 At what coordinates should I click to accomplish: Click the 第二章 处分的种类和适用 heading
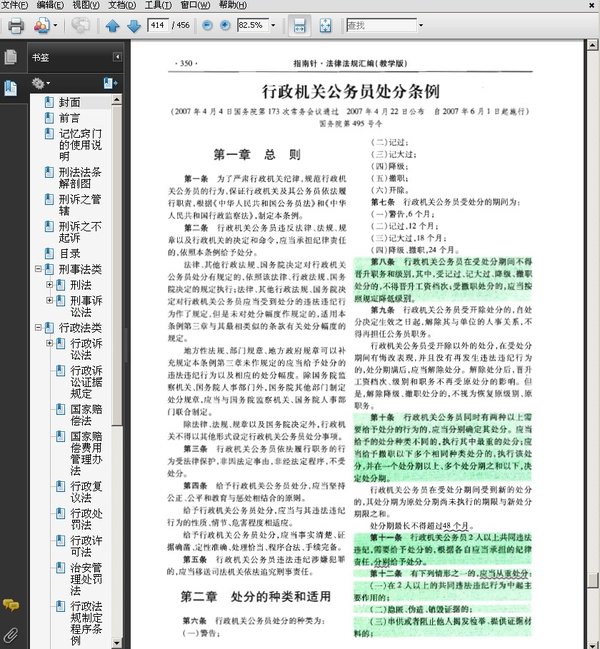256,596
